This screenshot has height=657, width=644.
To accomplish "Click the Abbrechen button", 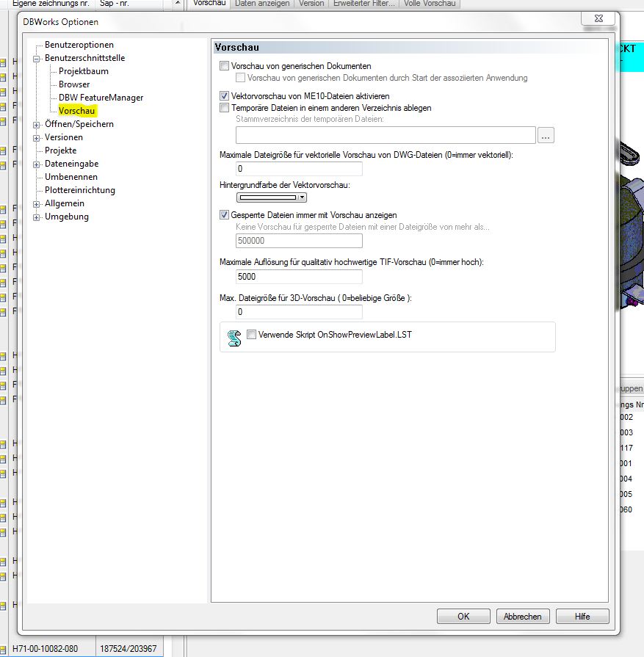I will coord(523,617).
